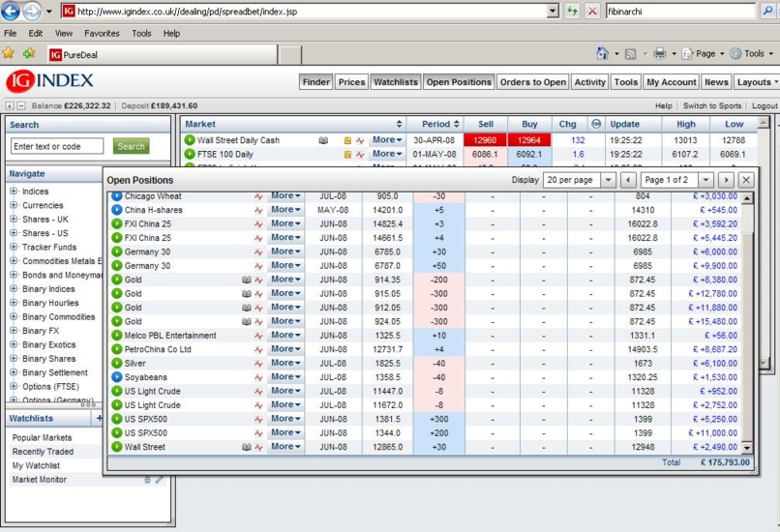The height and width of the screenshot is (532, 780).
Task: Click the red Buy price 12964
Action: (528, 140)
